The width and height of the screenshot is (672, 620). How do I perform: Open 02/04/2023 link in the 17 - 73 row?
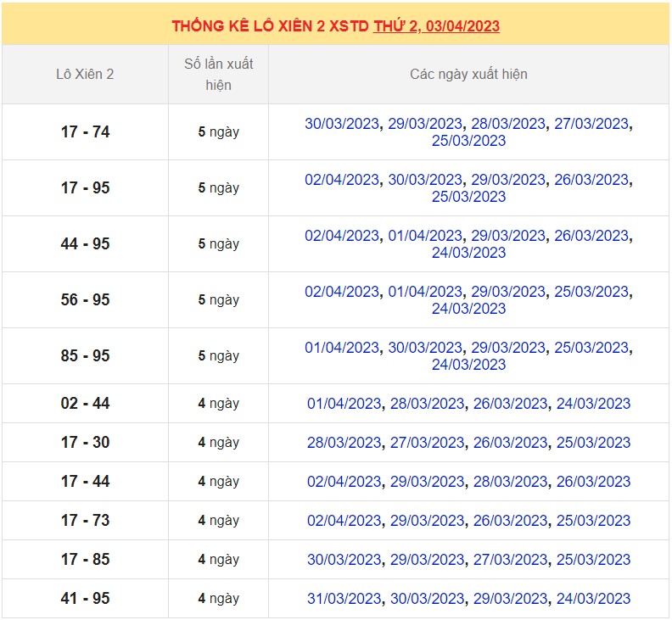click(344, 521)
